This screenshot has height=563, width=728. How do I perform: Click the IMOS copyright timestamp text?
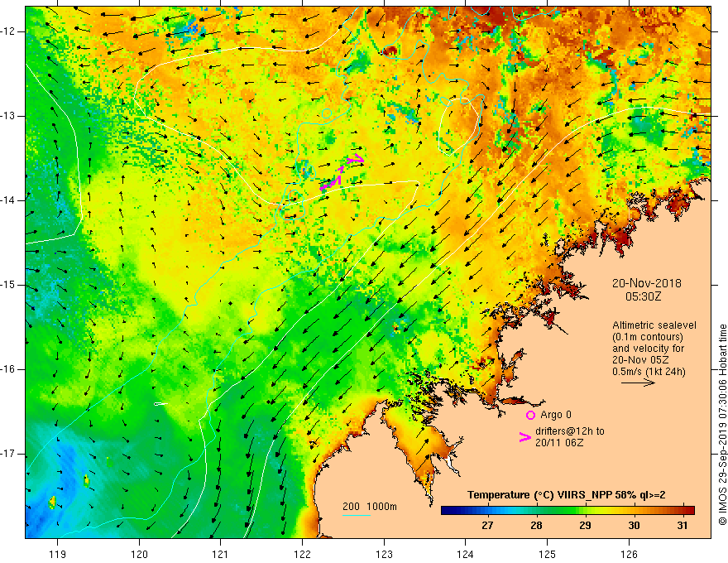tap(722, 424)
